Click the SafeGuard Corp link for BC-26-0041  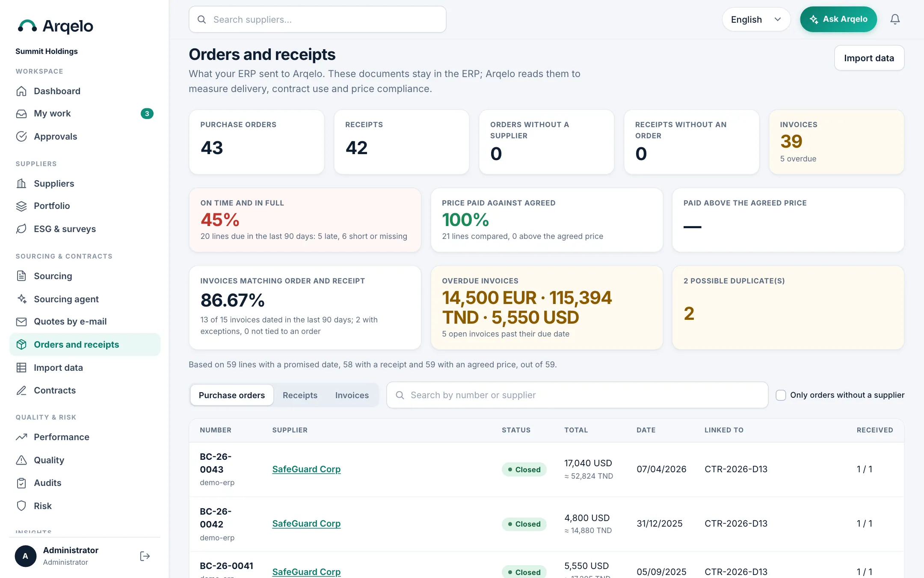coord(306,572)
